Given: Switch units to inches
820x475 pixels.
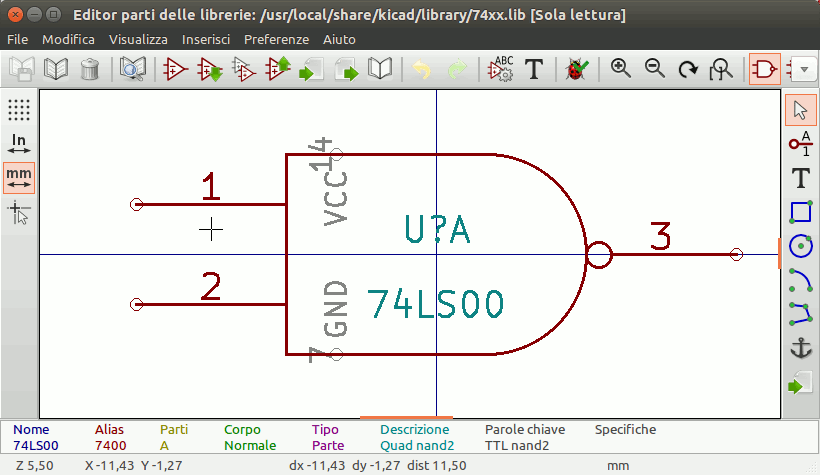Looking at the screenshot, I should [19, 143].
